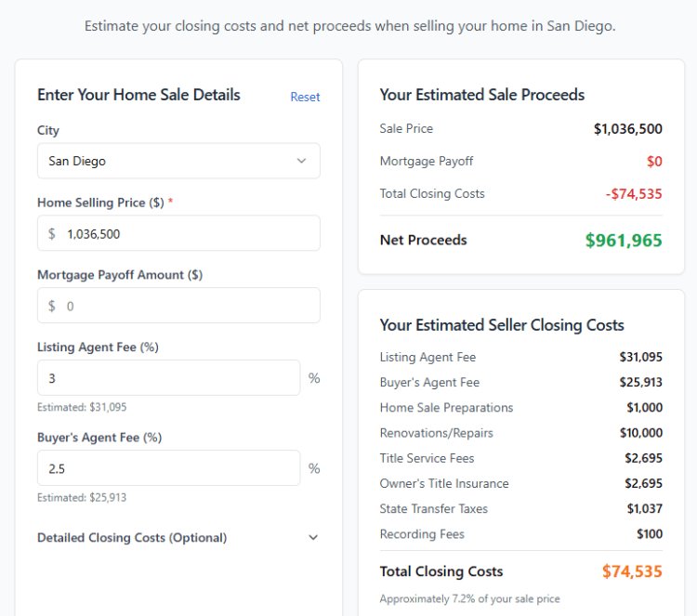Click the Listing Agent Fee percent field
This screenshot has width=697, height=616.
click(169, 378)
